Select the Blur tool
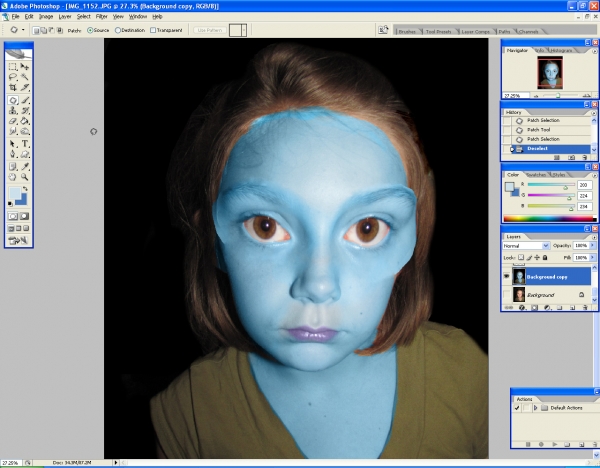 [x=13, y=131]
